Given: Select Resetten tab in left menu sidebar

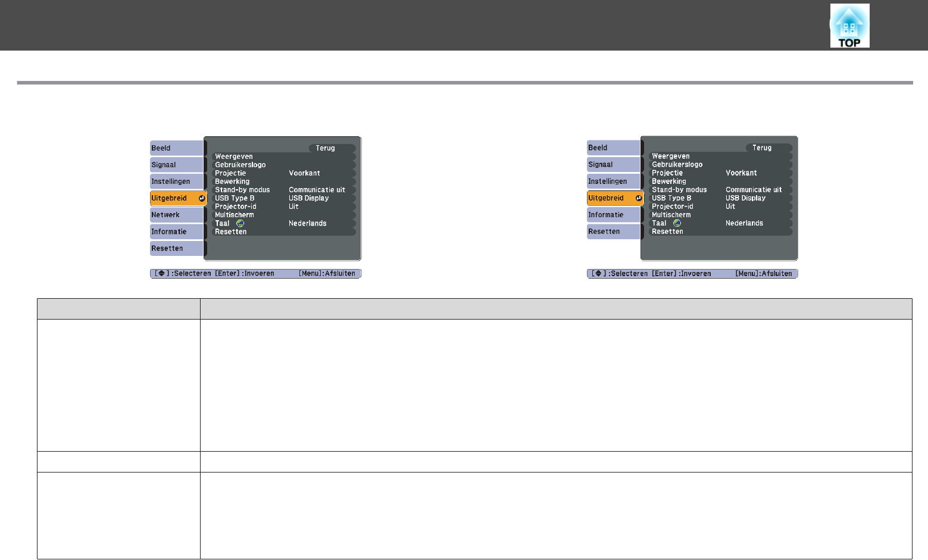Looking at the screenshot, I should coord(177,248).
